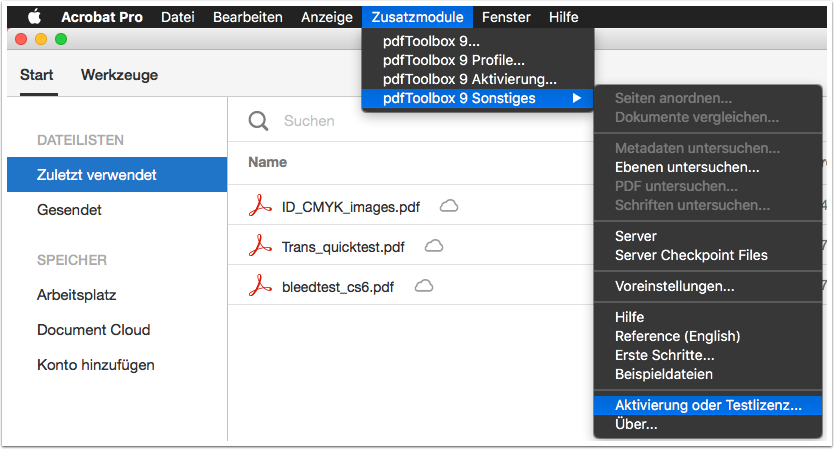
Task: Open the Anzeige menu
Action: tap(327, 17)
